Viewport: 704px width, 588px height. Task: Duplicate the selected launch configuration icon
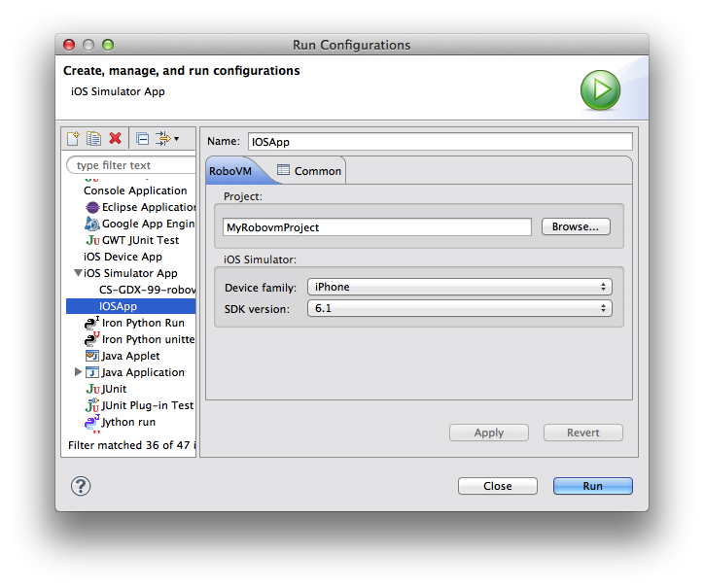click(x=94, y=138)
